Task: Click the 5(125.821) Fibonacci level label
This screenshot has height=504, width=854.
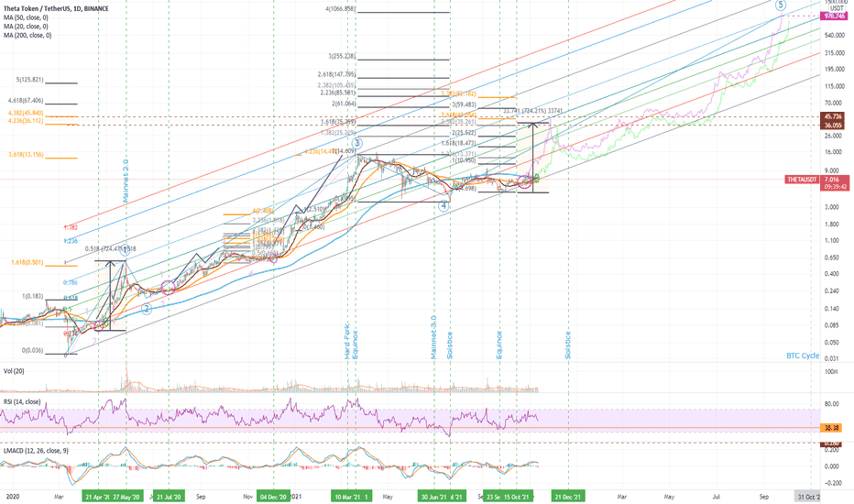Action: [x=29, y=80]
